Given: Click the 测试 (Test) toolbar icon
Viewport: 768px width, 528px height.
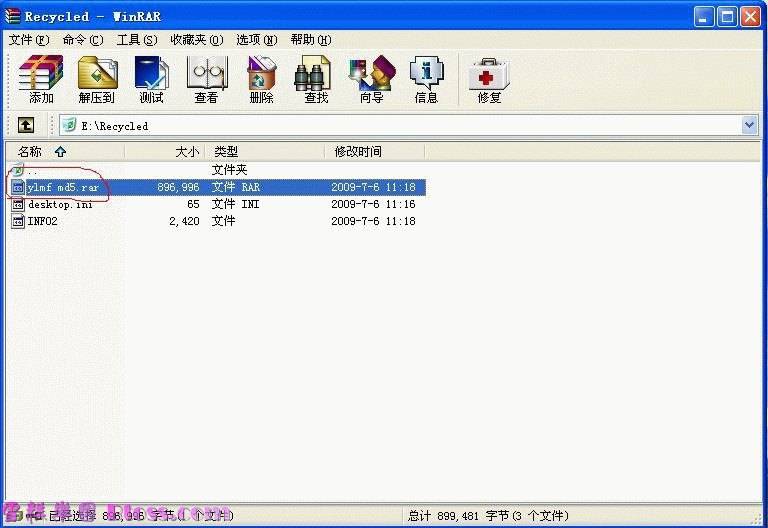Looking at the screenshot, I should pos(151,79).
